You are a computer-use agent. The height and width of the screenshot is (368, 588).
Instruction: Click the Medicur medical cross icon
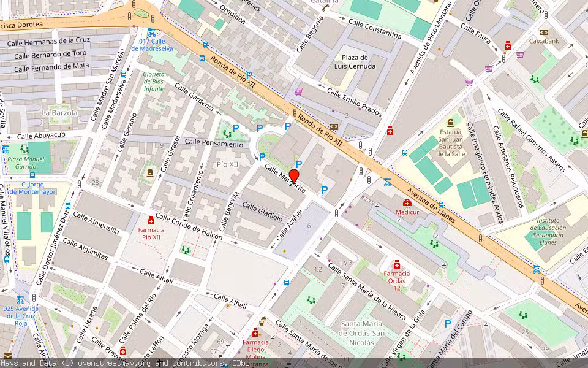[x=407, y=203]
